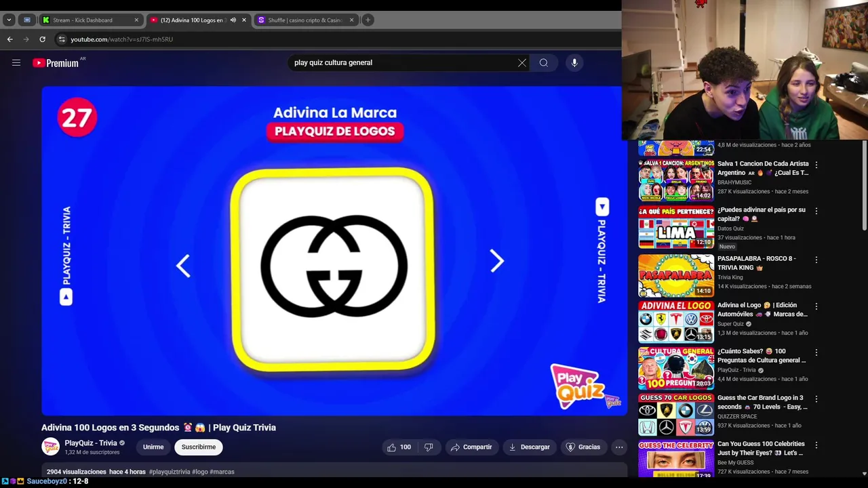Go forward with the browser forward arrow
This screenshot has width=868, height=488.
[x=26, y=39]
